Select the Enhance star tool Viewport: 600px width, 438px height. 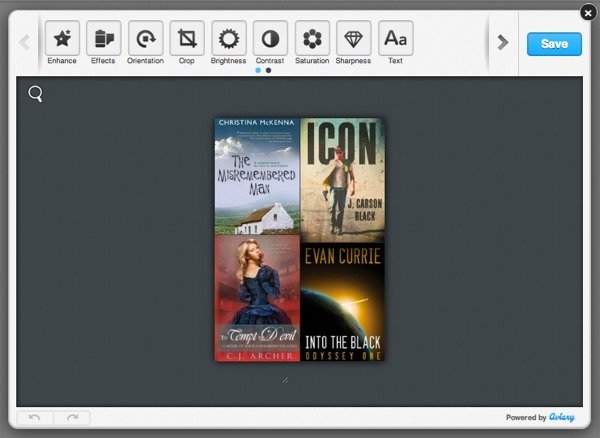[62, 38]
